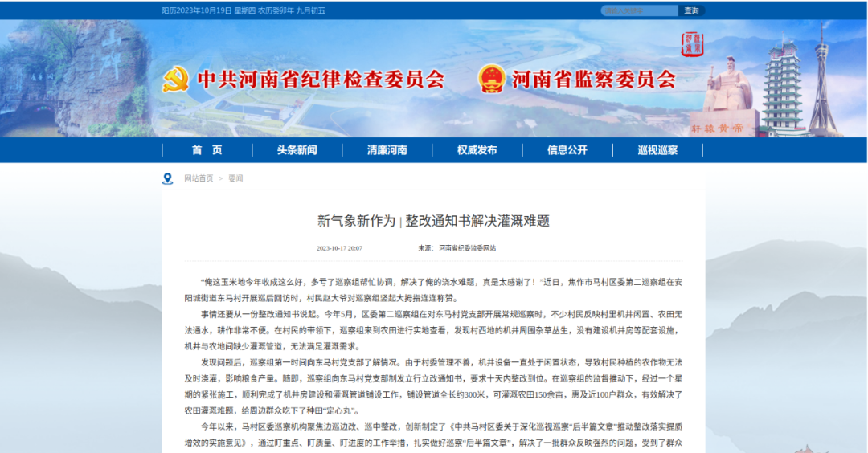The width and height of the screenshot is (868, 453).
Task: Open the 巡视巡察 navigation item
Action: (x=657, y=150)
